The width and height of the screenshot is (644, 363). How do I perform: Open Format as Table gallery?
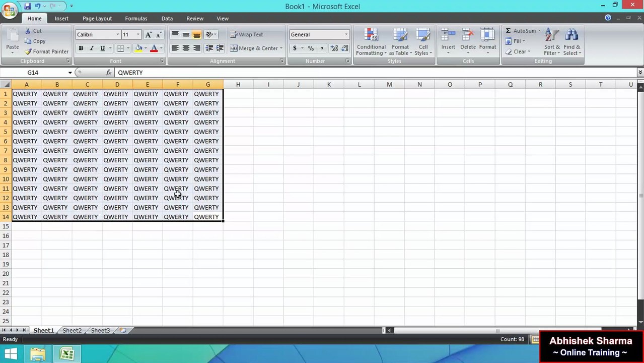[400, 42]
